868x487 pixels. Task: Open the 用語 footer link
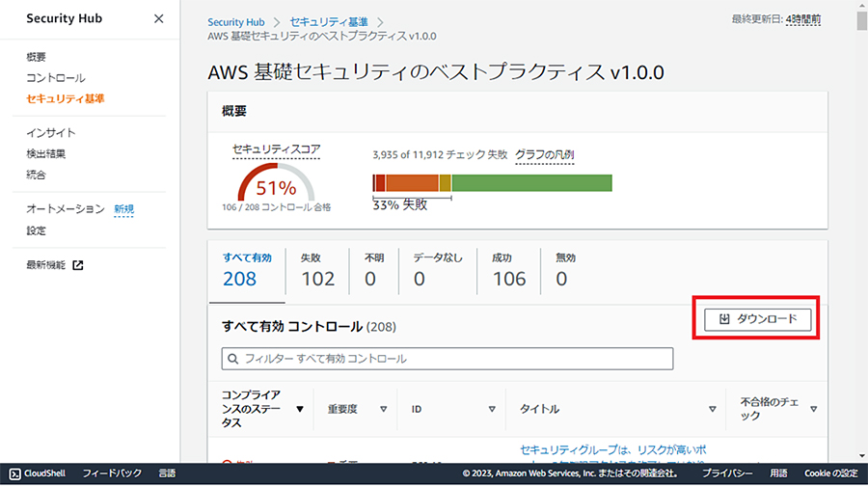778,473
